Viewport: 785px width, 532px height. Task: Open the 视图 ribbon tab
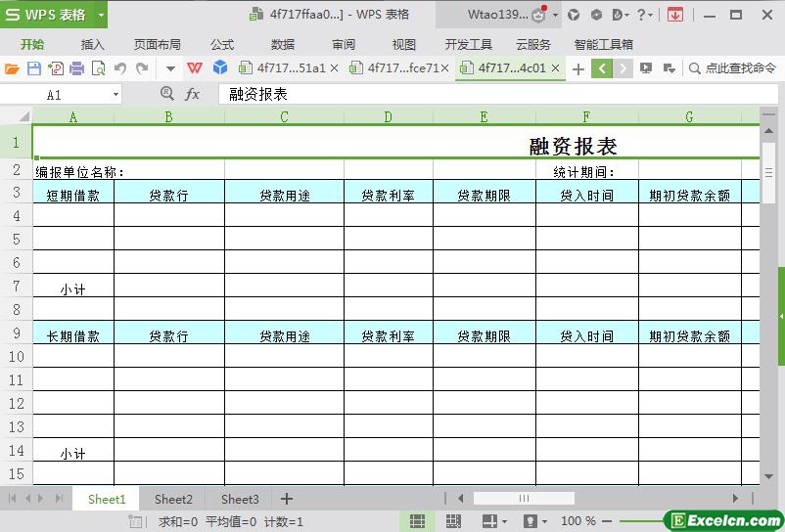[404, 45]
